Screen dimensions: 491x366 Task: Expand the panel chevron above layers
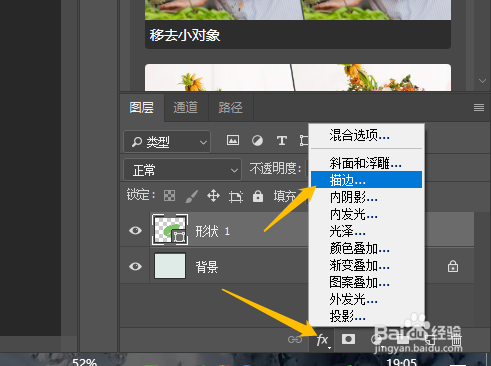click(x=482, y=81)
